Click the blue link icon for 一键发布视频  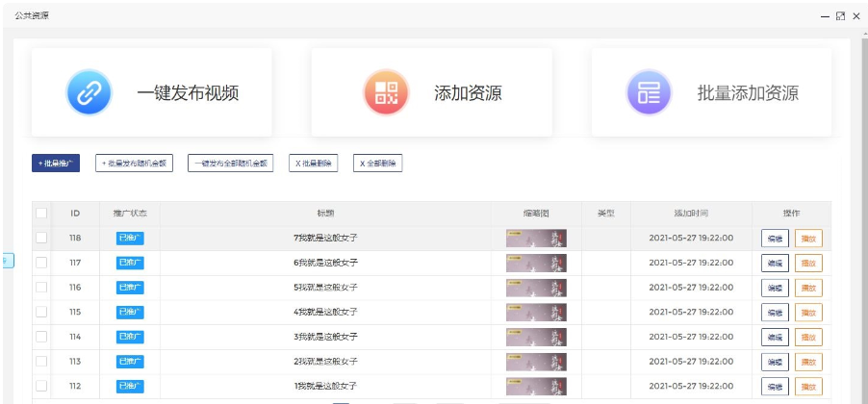point(89,92)
